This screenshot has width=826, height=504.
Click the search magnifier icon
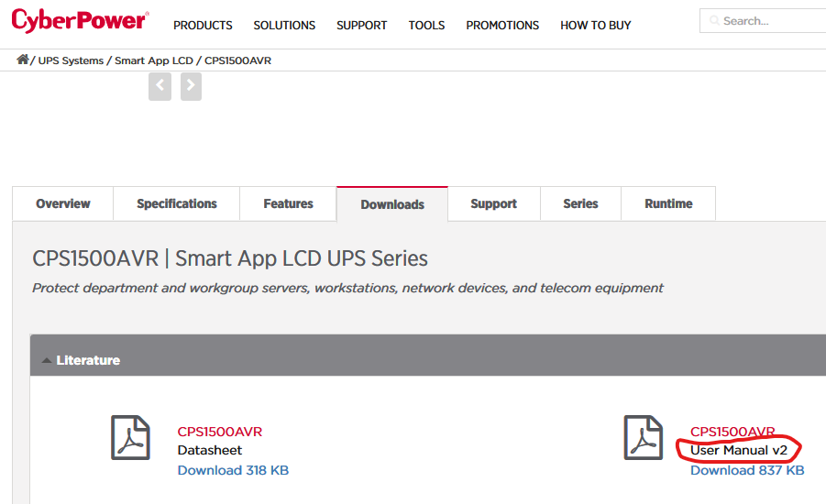[x=714, y=20]
